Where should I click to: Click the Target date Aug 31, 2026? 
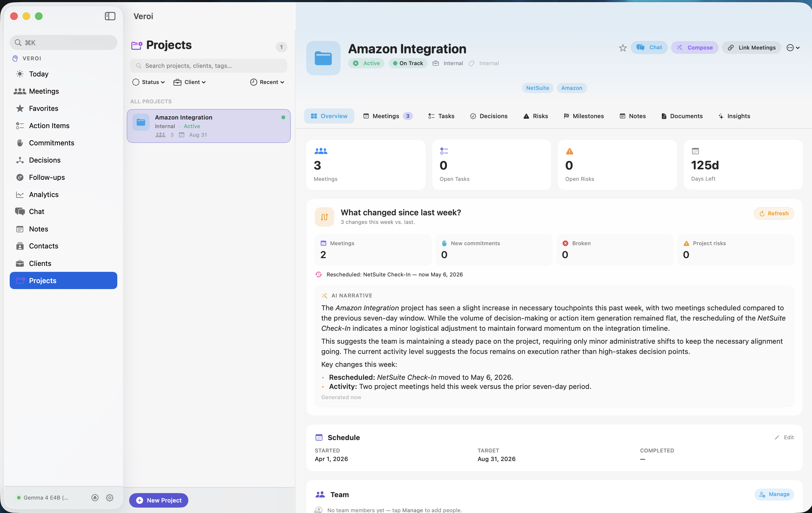[x=496, y=459]
